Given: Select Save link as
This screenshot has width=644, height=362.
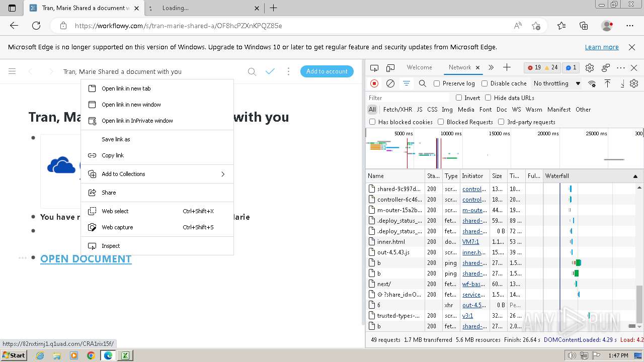Looking at the screenshot, I should click(157, 139).
